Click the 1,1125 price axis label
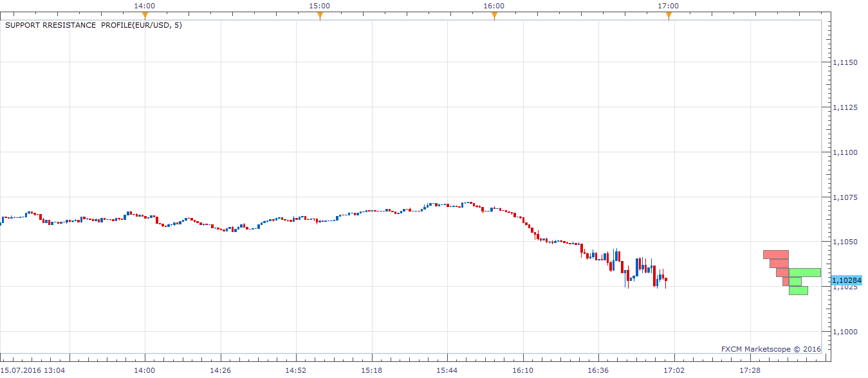The height and width of the screenshot is (378, 868). tap(845, 107)
